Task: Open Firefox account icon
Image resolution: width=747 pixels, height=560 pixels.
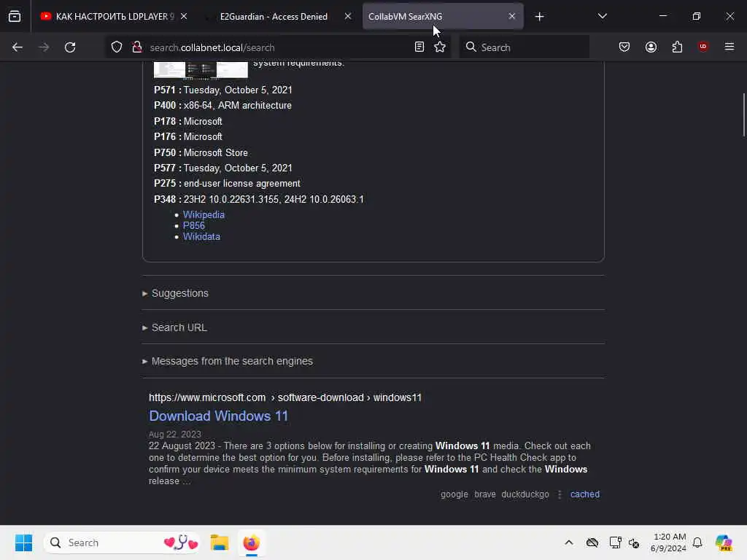Action: 651,47
